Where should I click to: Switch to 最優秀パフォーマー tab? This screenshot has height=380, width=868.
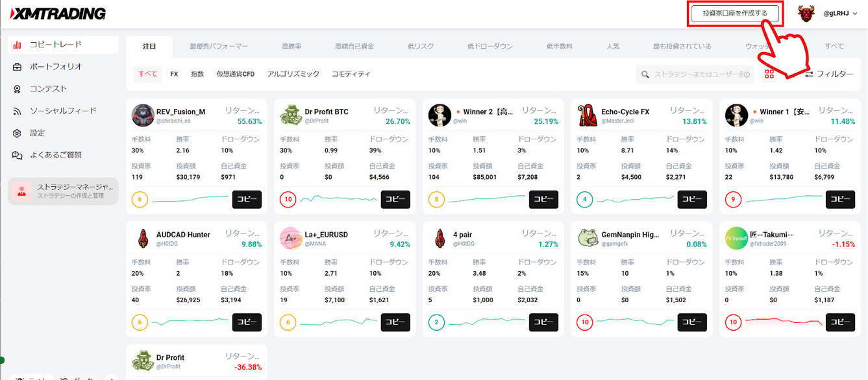point(219,46)
